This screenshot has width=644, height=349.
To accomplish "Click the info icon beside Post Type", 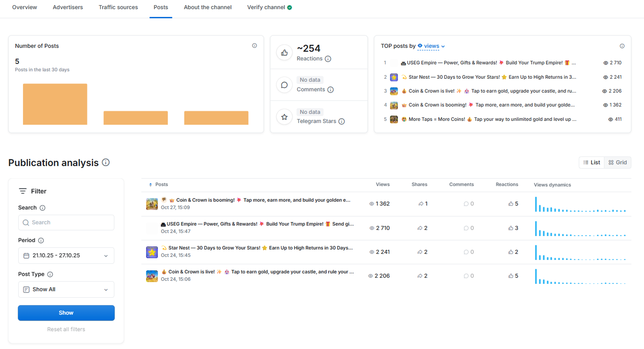I will tap(50, 274).
